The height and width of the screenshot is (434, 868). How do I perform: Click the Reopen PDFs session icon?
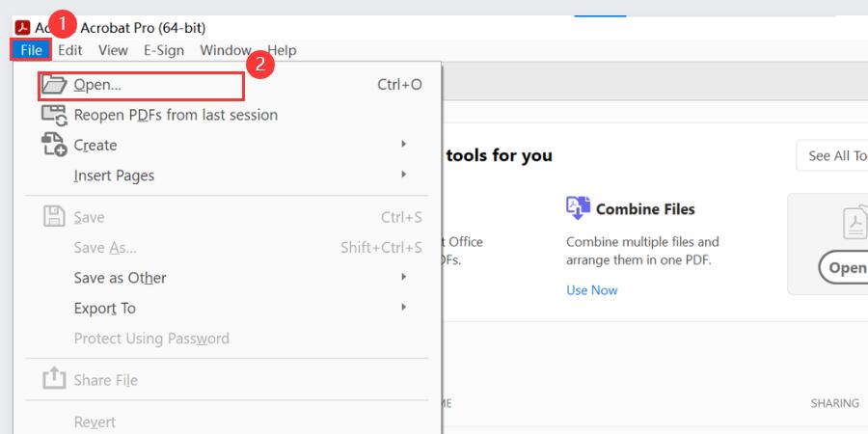pos(54,115)
